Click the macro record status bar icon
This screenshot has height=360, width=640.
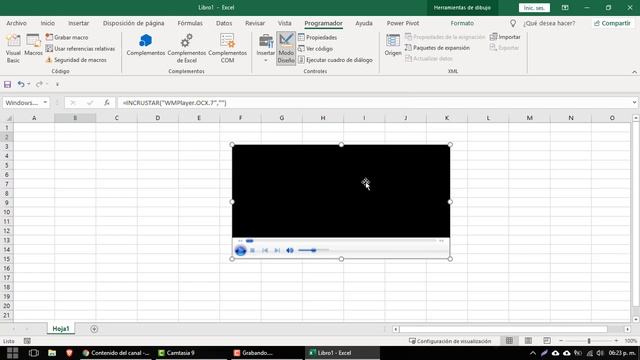[27, 341]
